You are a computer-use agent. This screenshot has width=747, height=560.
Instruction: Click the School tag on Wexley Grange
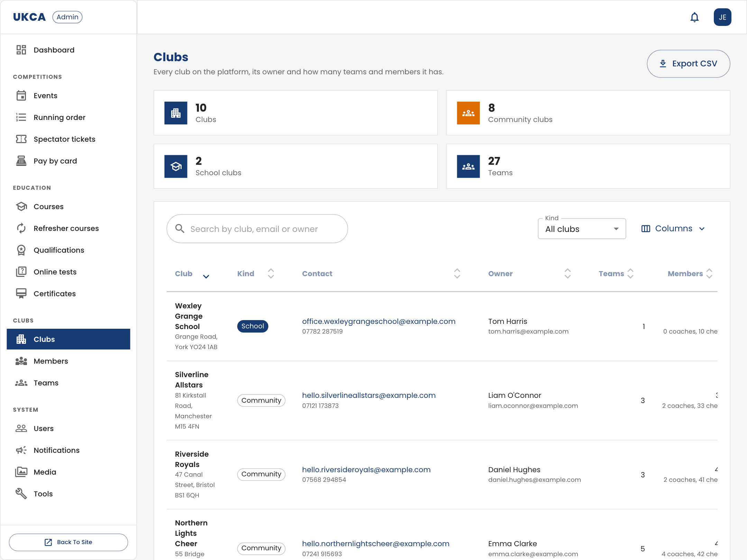252,326
